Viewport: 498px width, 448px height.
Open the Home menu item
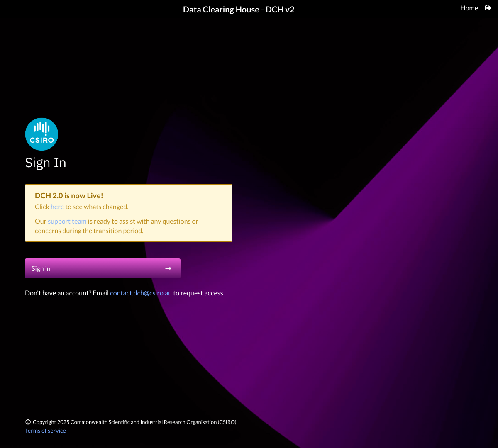(x=469, y=8)
